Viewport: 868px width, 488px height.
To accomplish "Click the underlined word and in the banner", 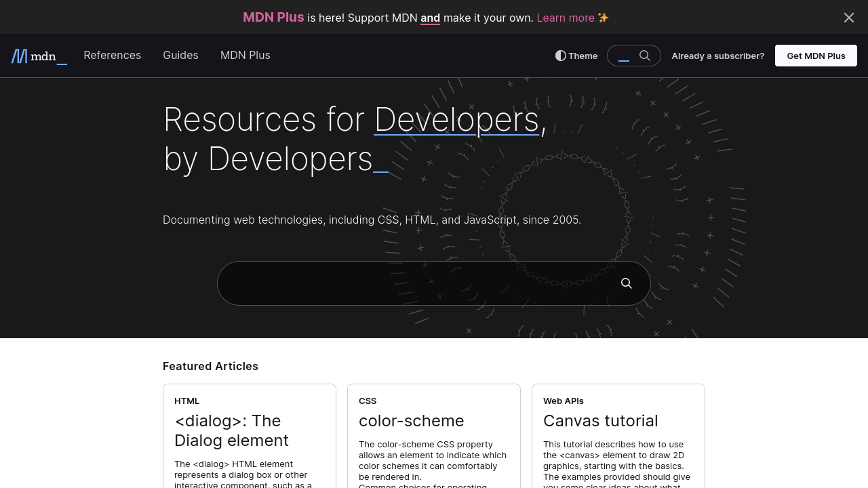I will 430,18.
